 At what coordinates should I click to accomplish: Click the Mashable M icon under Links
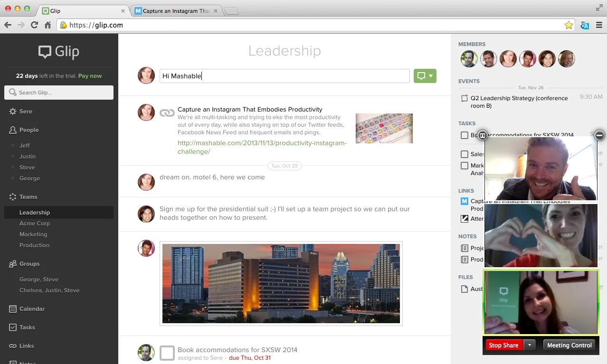(465, 201)
